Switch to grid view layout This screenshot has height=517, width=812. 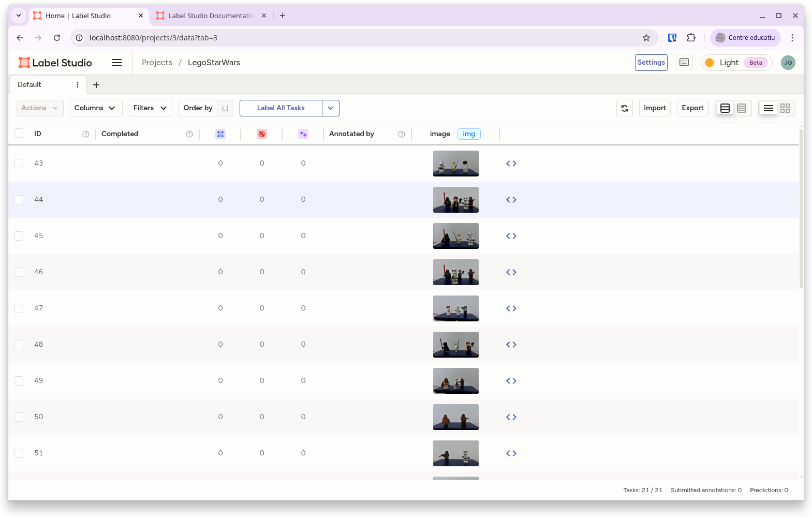coord(785,108)
